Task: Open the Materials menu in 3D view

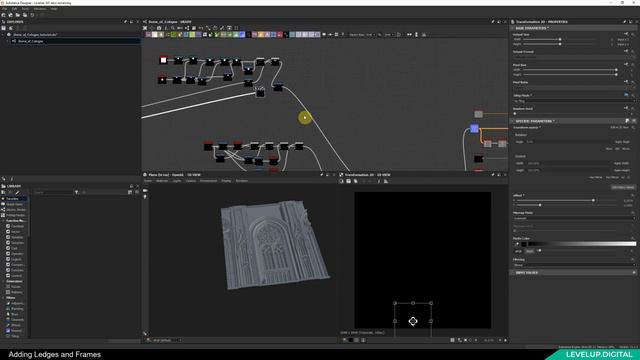Action: (x=162, y=181)
